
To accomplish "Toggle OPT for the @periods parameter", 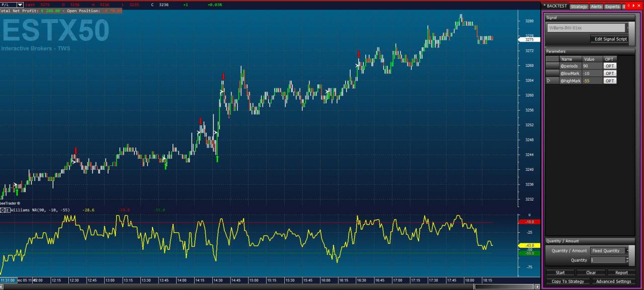I will pyautogui.click(x=610, y=66).
